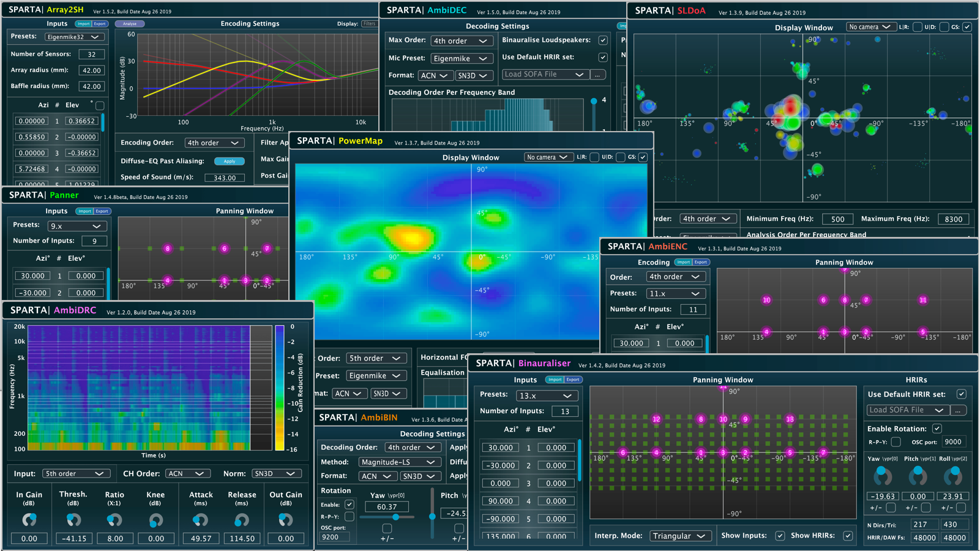Viewport: 980px width, 551px height.
Task: Click the Yaw rotation knob in Binauraliser
Action: (882, 474)
